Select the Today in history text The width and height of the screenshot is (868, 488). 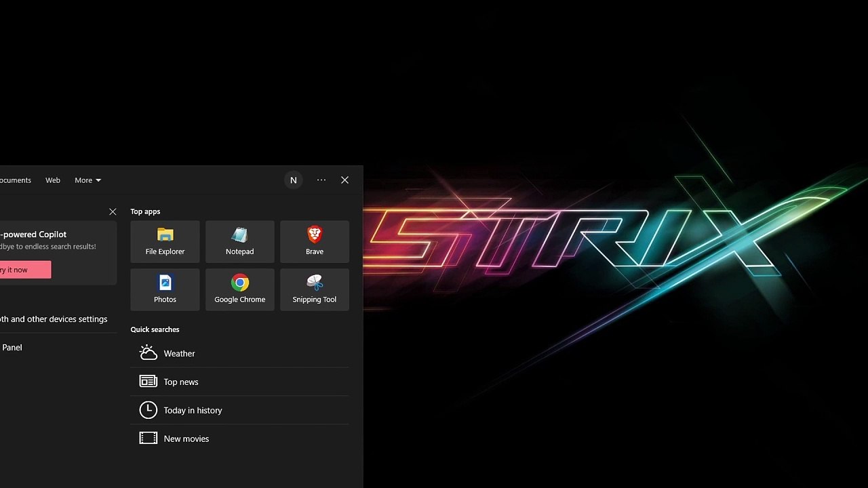(193, 411)
